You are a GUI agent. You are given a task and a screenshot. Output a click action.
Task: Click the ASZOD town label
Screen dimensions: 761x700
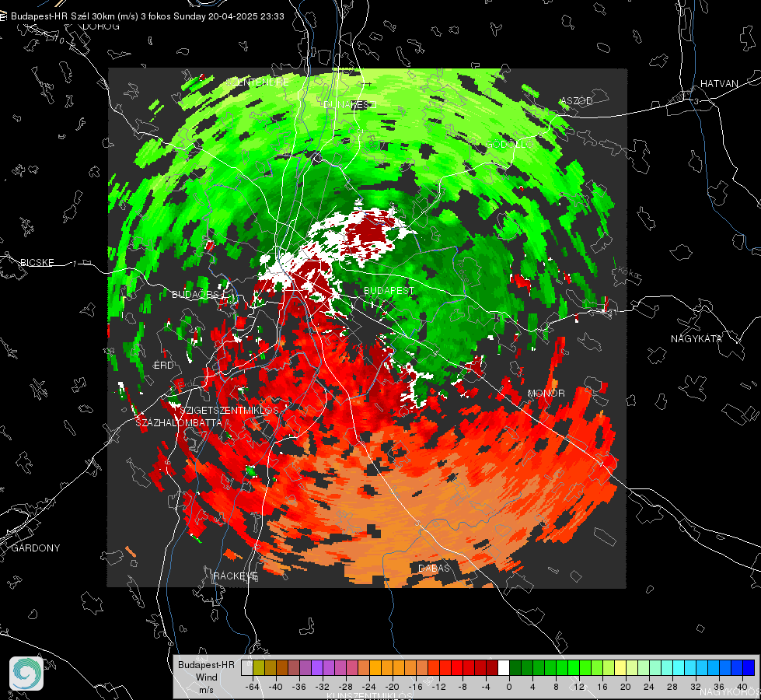pyautogui.click(x=576, y=101)
